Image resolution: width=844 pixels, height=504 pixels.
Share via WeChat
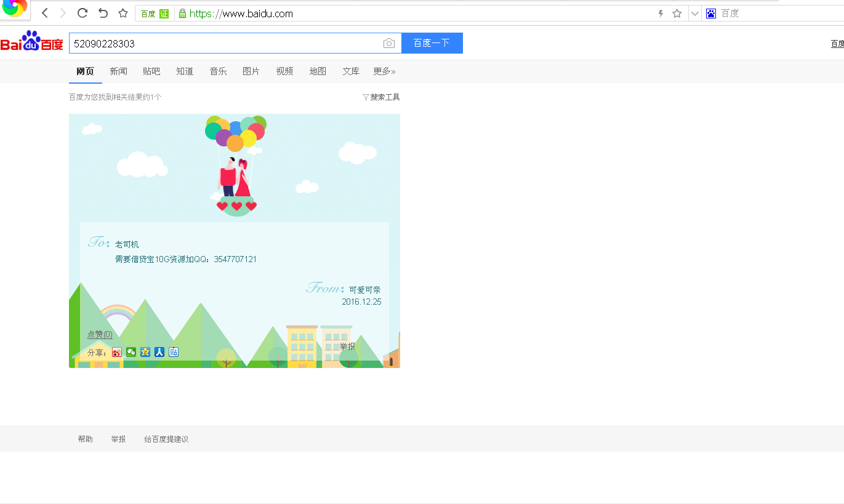131,351
